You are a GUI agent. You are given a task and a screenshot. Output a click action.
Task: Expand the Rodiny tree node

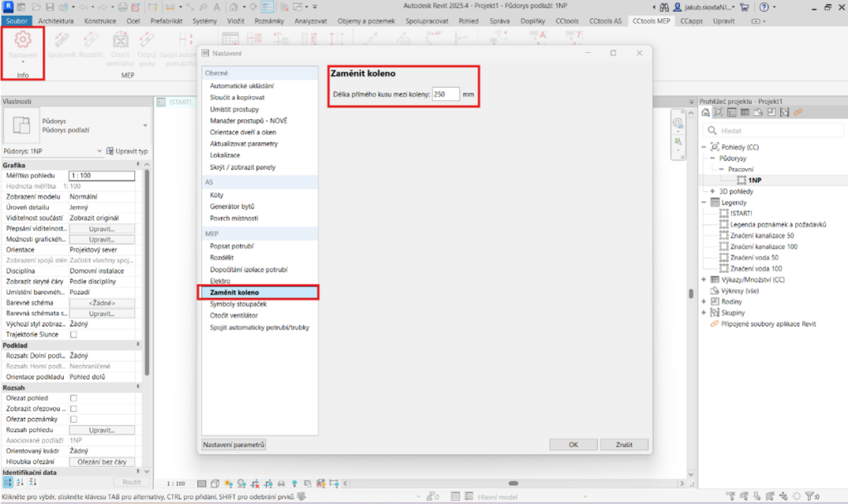point(704,301)
